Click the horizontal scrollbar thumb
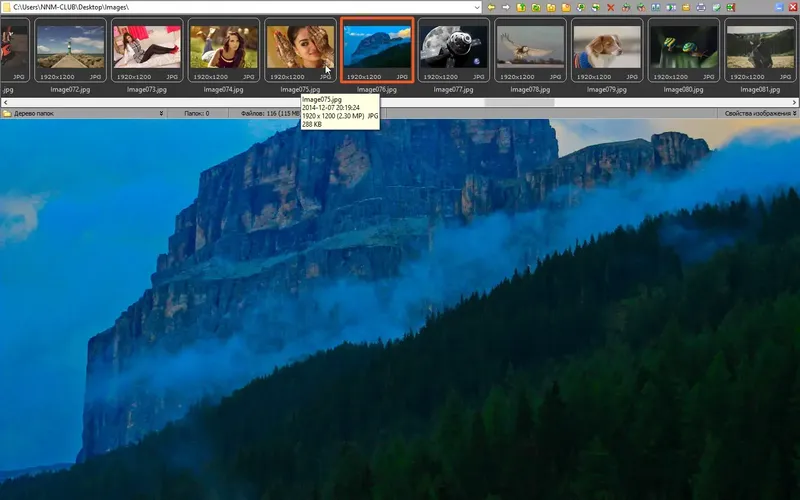Viewport: 800px width, 500px height. [x=519, y=103]
